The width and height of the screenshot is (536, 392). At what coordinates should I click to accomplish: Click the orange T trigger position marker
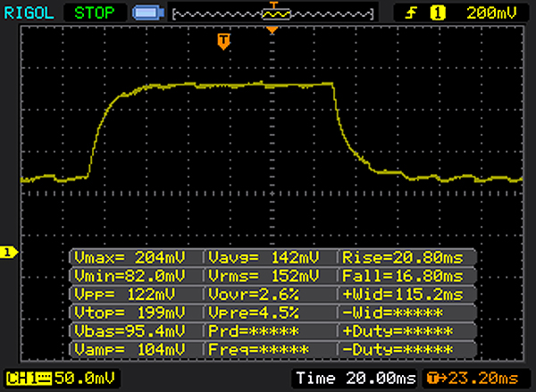click(223, 42)
